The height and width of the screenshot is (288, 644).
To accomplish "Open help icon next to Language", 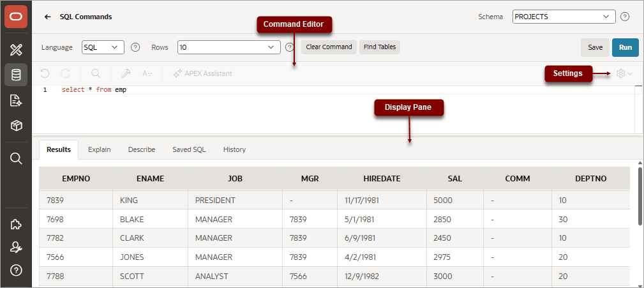I will 135,47.
